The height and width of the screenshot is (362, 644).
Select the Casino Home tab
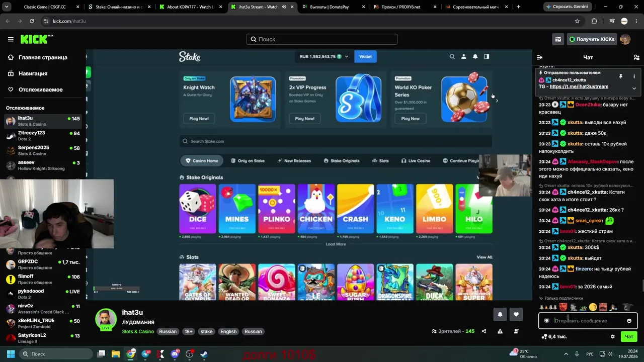202,161
